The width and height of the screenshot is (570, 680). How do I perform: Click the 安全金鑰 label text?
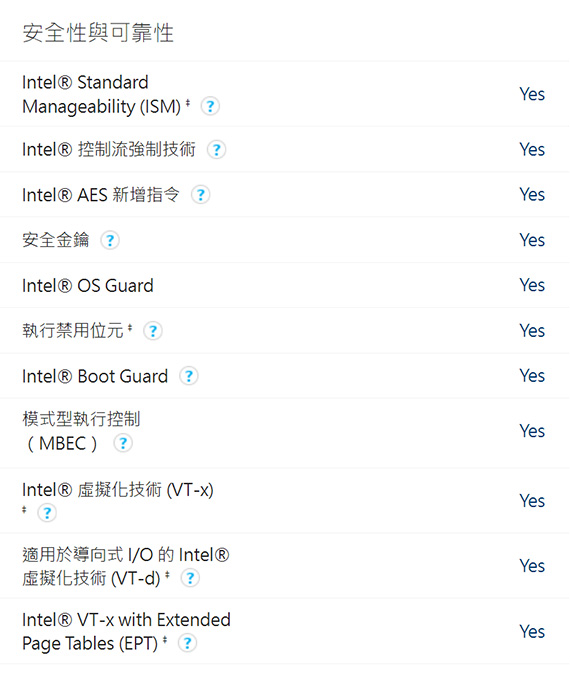[x=56, y=240]
